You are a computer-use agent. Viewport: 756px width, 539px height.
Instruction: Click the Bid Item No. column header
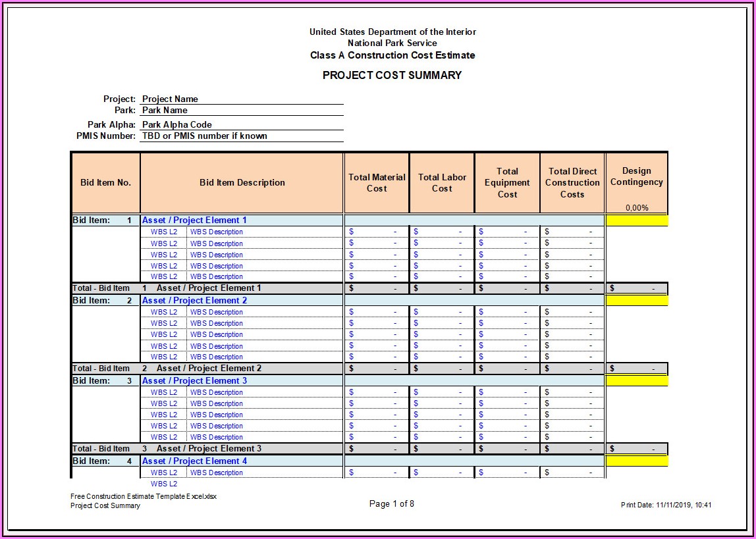[105, 183]
